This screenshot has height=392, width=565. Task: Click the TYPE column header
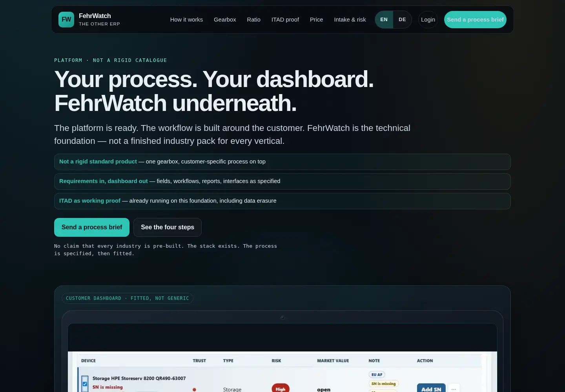pyautogui.click(x=228, y=361)
